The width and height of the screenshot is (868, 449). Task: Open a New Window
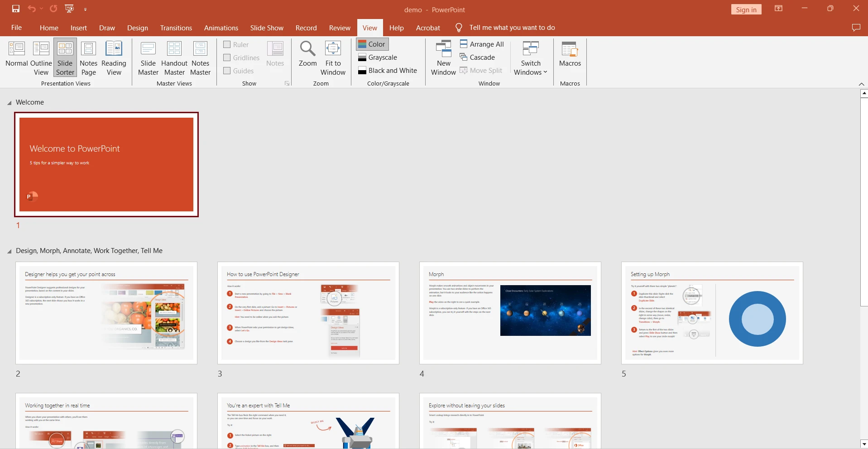[x=443, y=58]
